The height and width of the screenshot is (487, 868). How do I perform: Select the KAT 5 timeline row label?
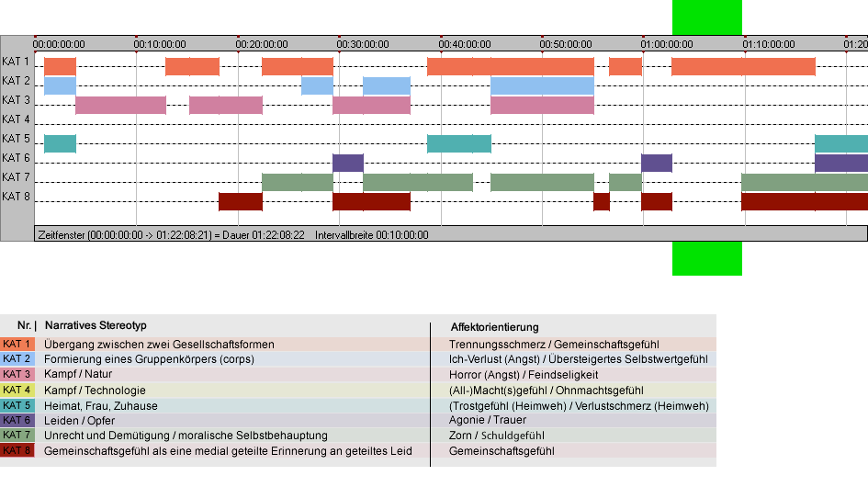pos(16,139)
